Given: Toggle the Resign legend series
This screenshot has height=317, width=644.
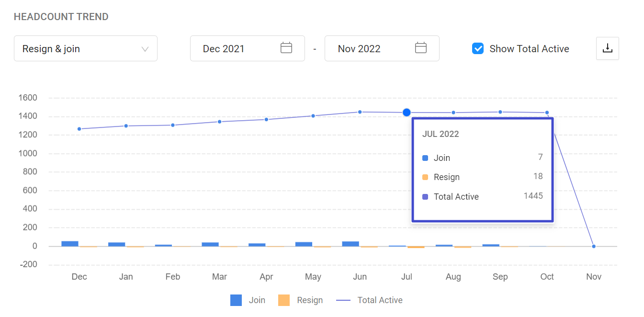Looking at the screenshot, I should [x=310, y=300].
